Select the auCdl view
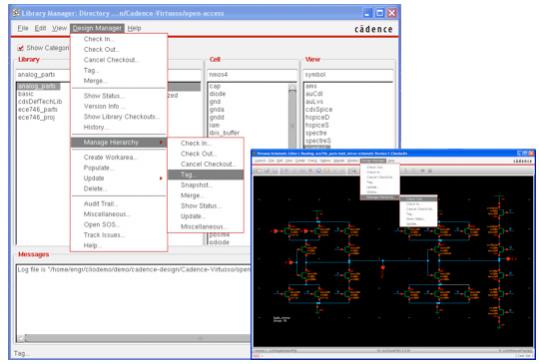Screen dimensions: 539x364 [x=314, y=94]
